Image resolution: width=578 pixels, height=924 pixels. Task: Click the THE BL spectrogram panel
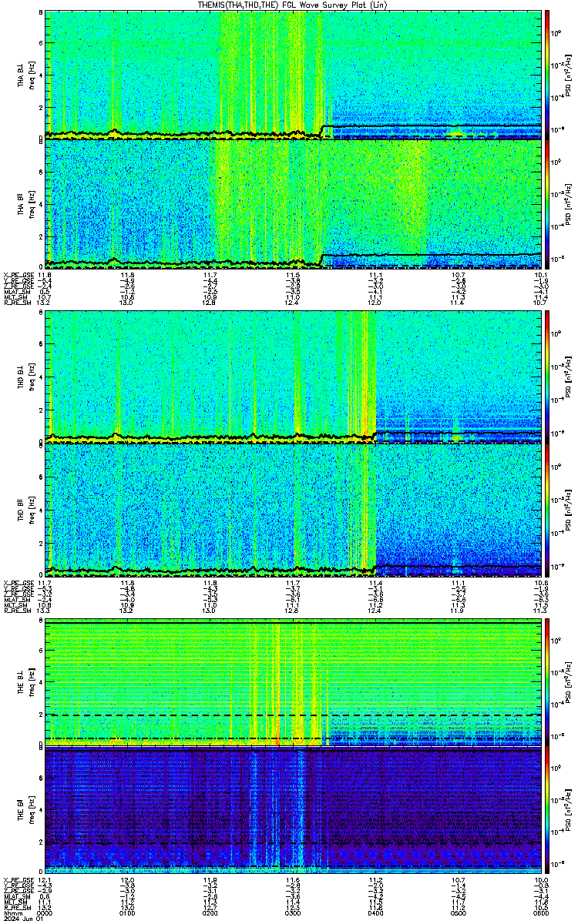point(294,682)
